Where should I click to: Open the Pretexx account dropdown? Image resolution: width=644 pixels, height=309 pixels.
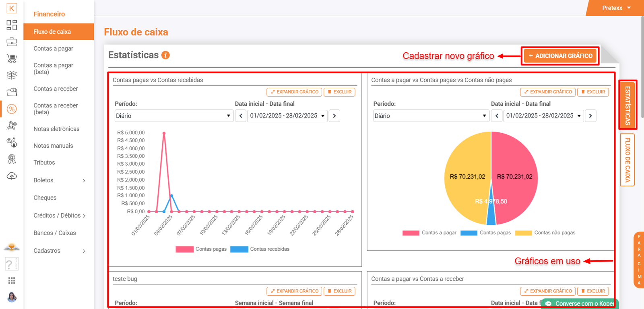(616, 8)
